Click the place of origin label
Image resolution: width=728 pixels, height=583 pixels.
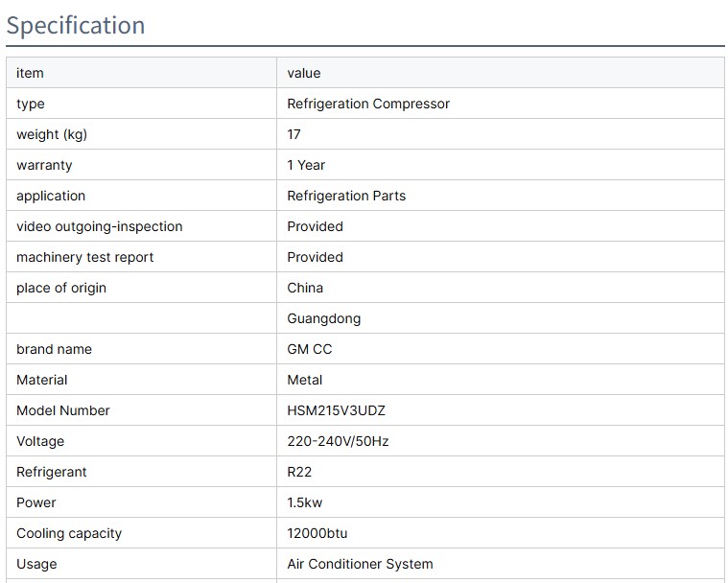tap(61, 288)
